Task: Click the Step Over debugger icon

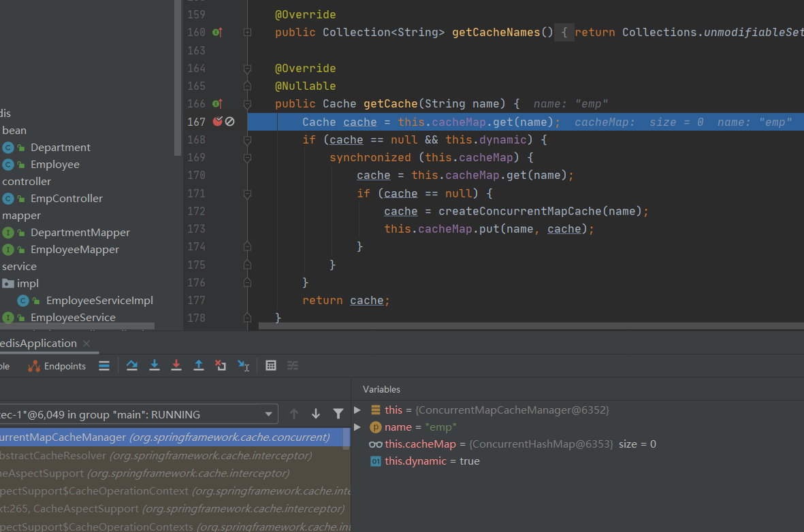Action: coord(132,365)
